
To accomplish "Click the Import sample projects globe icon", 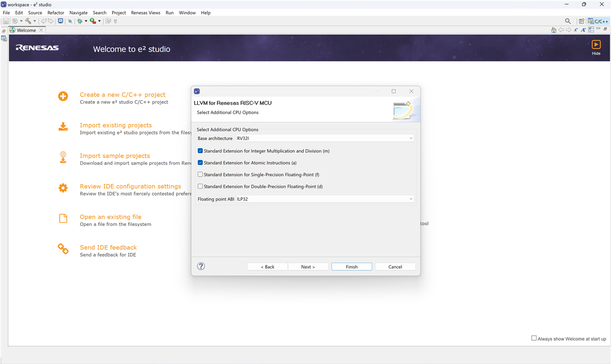I will click(x=63, y=157).
